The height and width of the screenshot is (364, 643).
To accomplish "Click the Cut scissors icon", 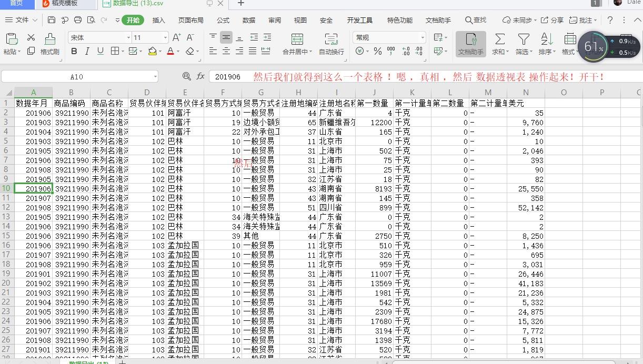I will (31, 37).
